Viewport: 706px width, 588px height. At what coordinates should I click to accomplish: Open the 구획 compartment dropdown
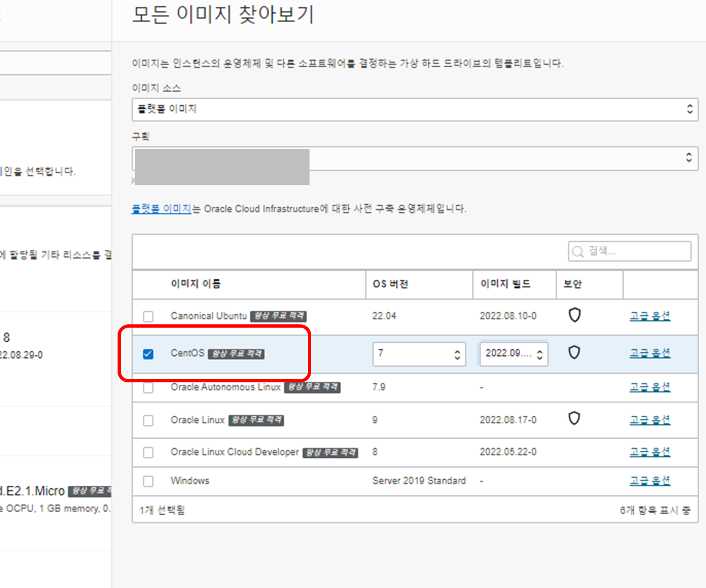(x=415, y=158)
